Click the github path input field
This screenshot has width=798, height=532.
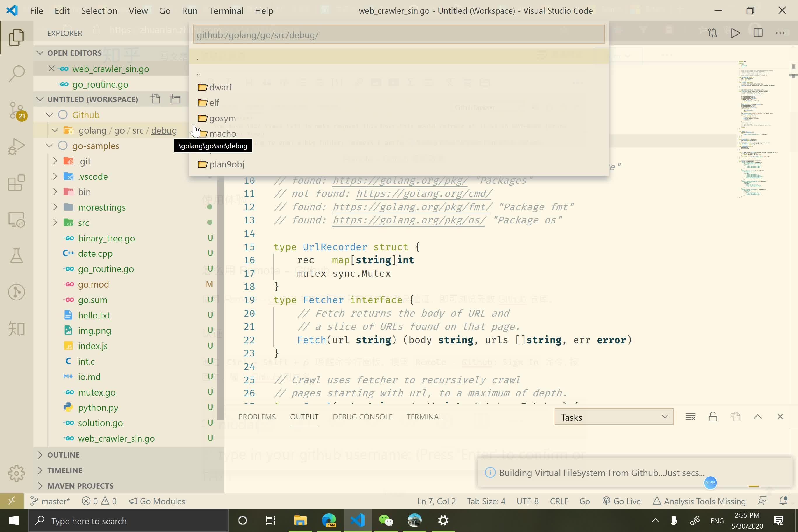click(x=399, y=35)
